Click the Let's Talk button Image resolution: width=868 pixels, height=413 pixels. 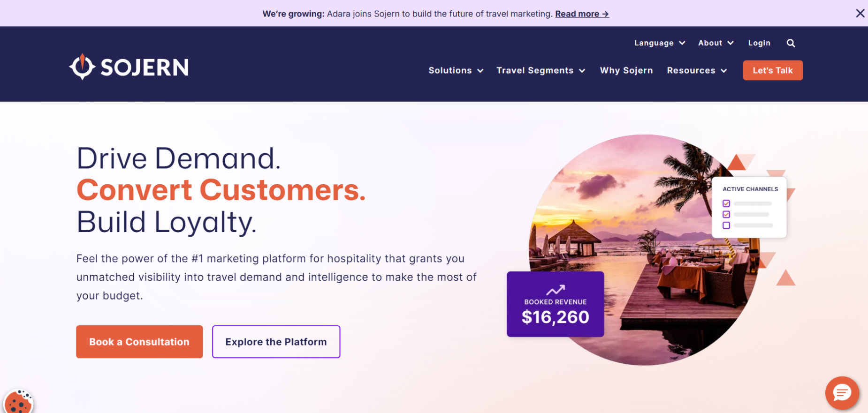click(772, 70)
